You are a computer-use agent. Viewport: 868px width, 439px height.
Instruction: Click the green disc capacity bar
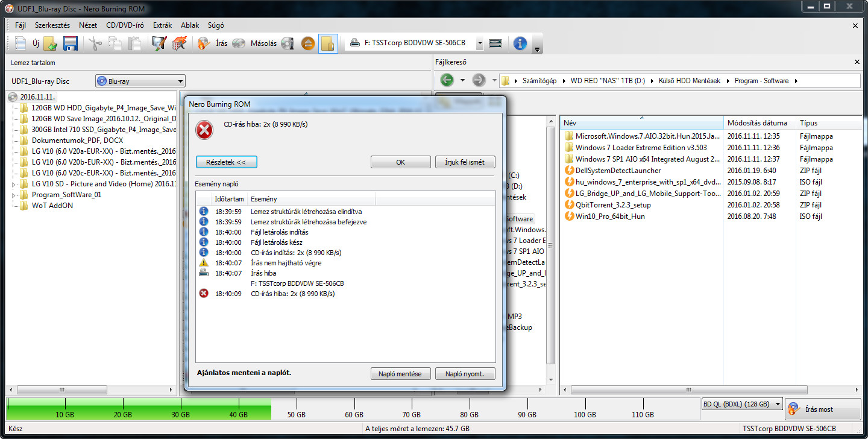(139, 409)
